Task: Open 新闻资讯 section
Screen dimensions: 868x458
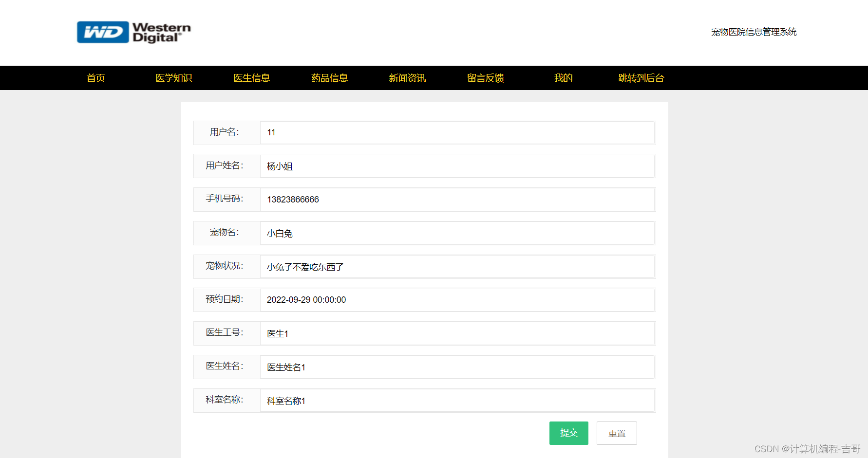Action: [408, 78]
